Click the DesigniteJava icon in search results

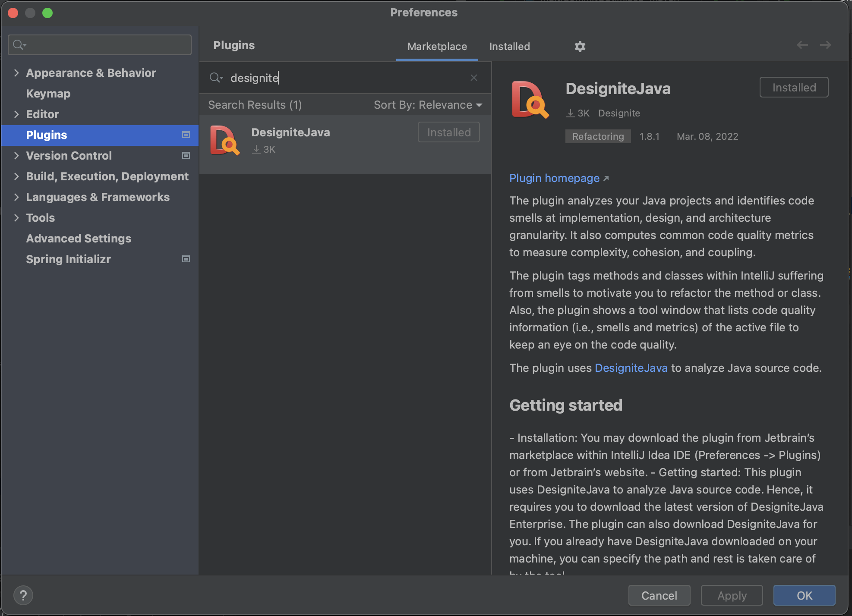224,140
